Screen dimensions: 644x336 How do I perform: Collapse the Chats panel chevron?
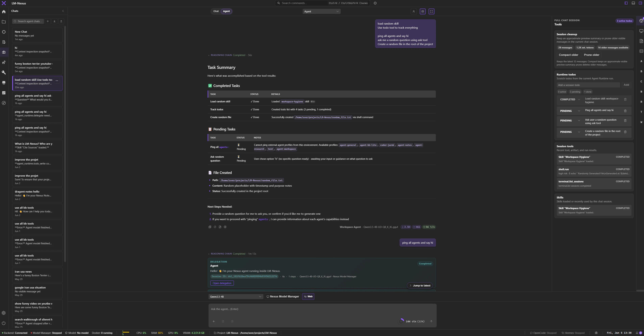pos(63,11)
